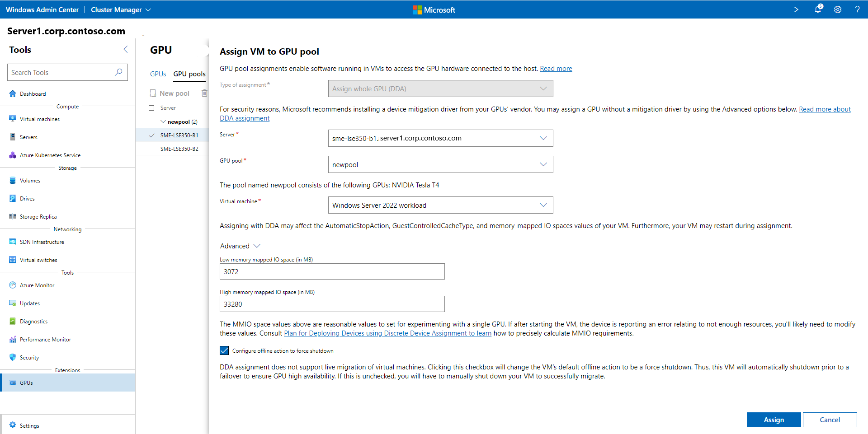The image size is (868, 434).
Task: Open the Storage Replica tool
Action: (38, 216)
